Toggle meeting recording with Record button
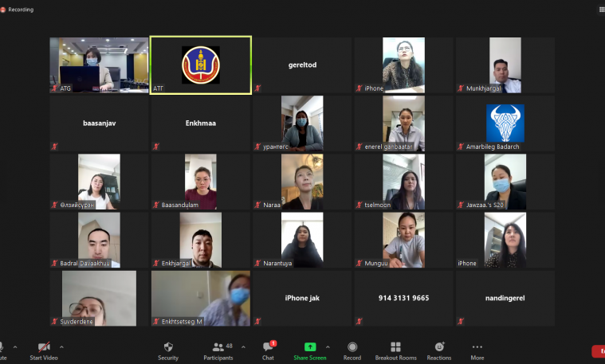The width and height of the screenshot is (605, 364). click(x=352, y=350)
